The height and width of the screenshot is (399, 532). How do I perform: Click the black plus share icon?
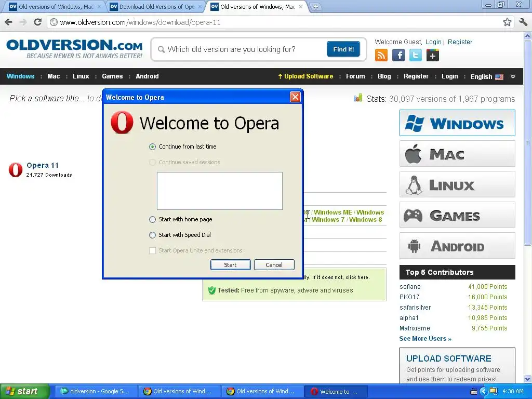tap(433, 55)
